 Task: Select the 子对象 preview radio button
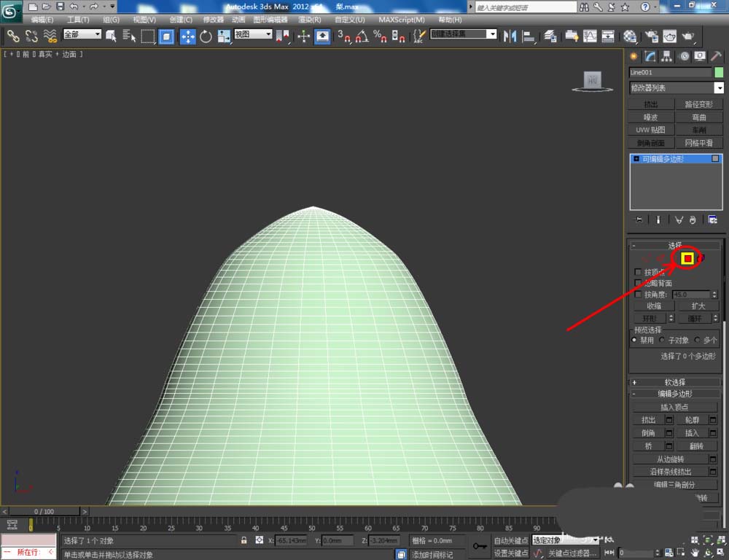click(662, 340)
